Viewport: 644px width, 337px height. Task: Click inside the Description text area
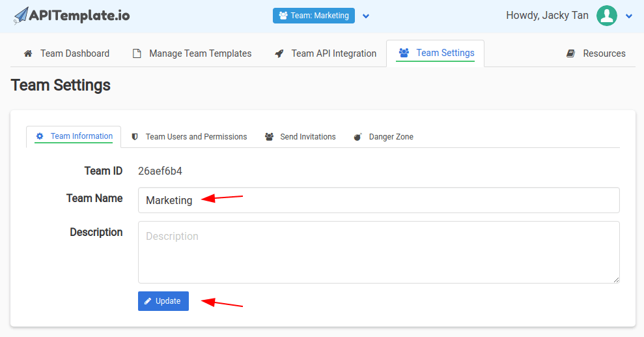(378, 252)
